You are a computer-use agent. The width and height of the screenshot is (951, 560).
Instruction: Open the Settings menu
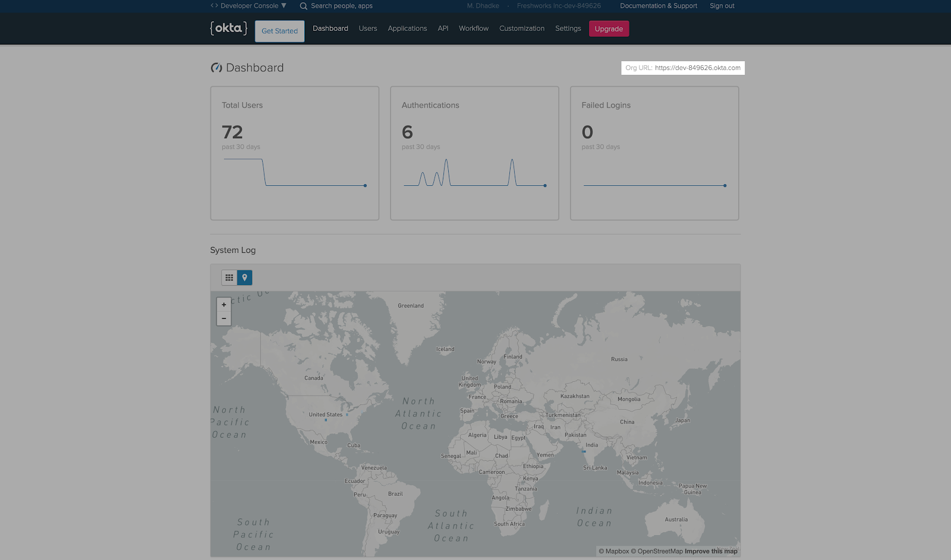pos(568,29)
